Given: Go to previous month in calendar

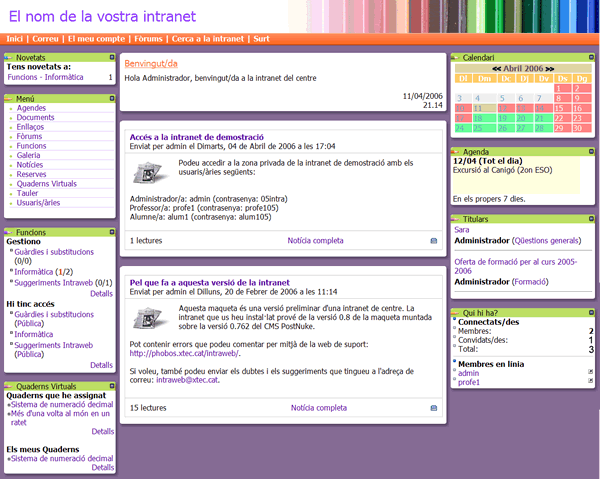Looking at the screenshot, I should 497,68.
